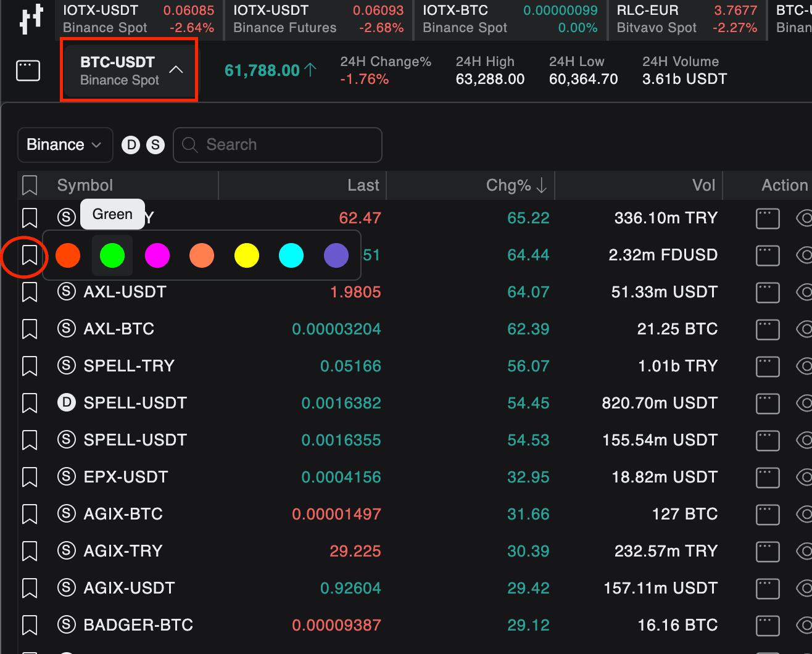The image size is (812, 654).
Task: Select IOTX-USDT Binance Futures ticker tab
Action: (x=318, y=19)
